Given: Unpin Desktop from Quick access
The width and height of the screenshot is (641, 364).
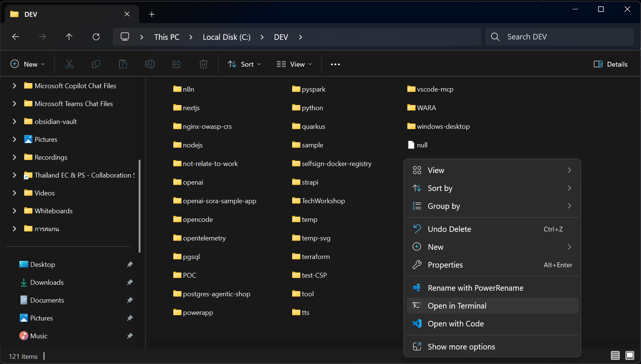Looking at the screenshot, I should click(130, 264).
